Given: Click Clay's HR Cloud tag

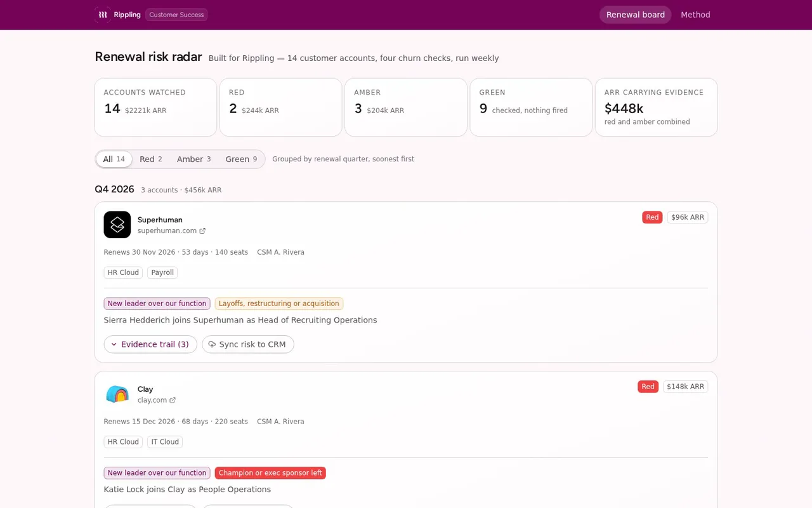Looking at the screenshot, I should click(123, 442).
